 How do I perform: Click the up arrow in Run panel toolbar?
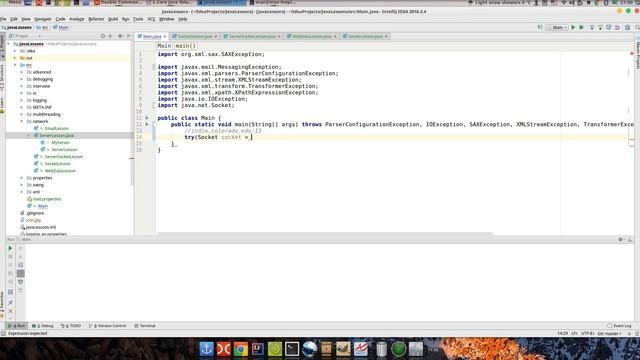tap(20, 248)
